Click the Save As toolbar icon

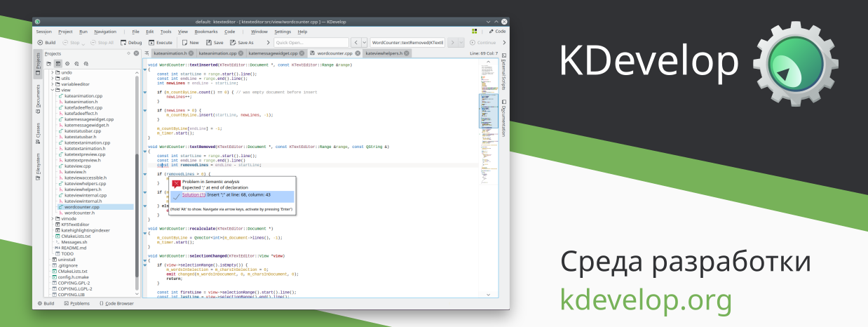coord(233,43)
